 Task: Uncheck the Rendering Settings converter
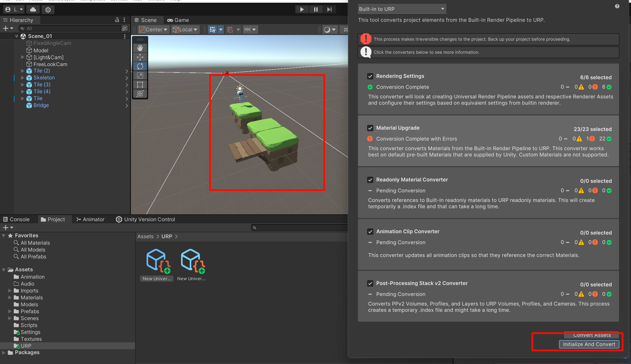(370, 76)
